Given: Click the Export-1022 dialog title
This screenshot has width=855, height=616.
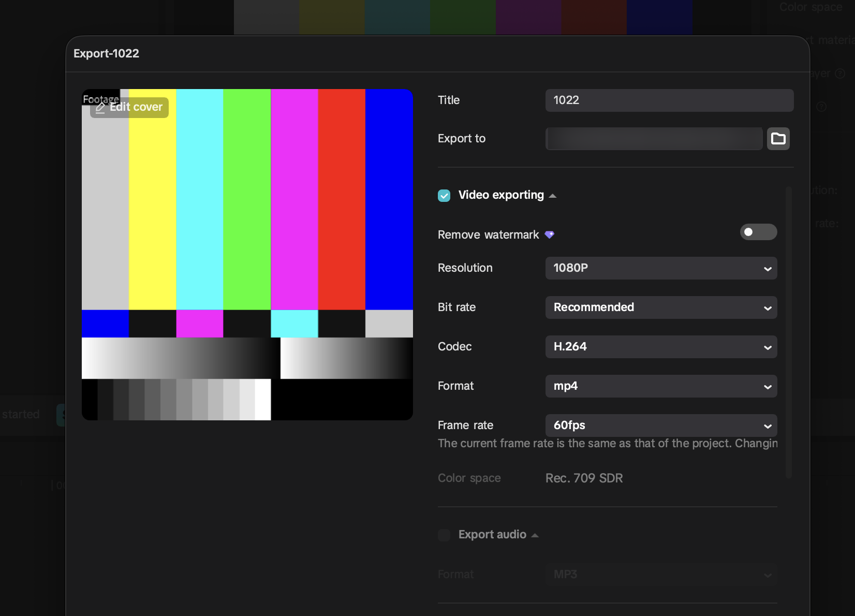Looking at the screenshot, I should tap(106, 54).
